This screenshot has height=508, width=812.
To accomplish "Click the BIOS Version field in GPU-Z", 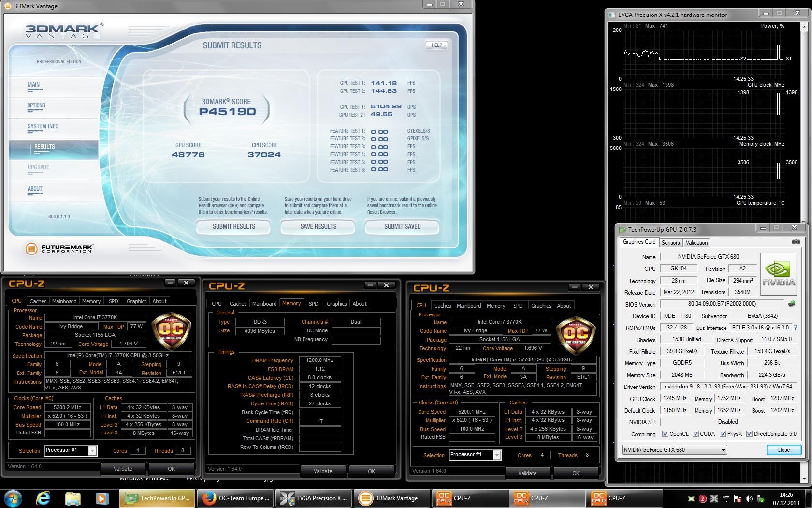I will [x=722, y=304].
